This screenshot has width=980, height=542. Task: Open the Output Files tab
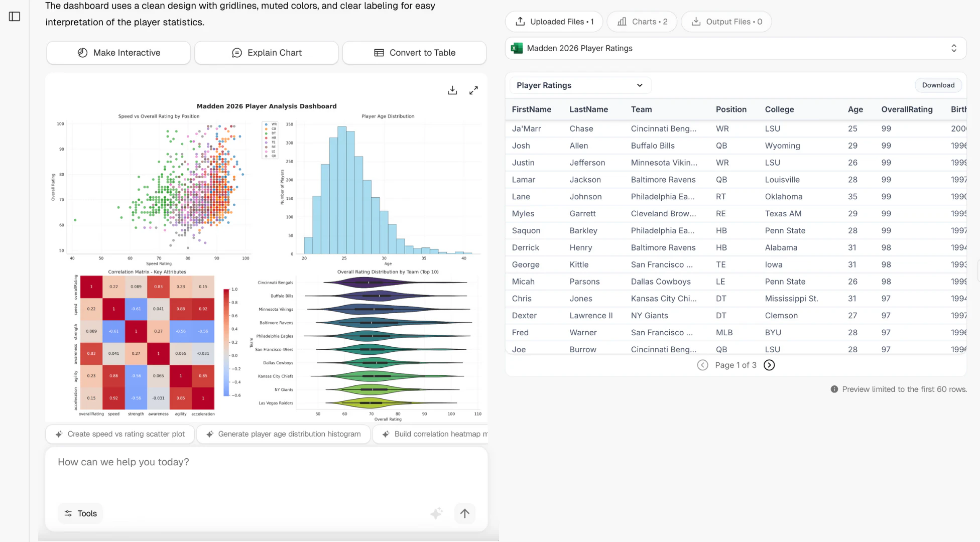pyautogui.click(x=726, y=22)
